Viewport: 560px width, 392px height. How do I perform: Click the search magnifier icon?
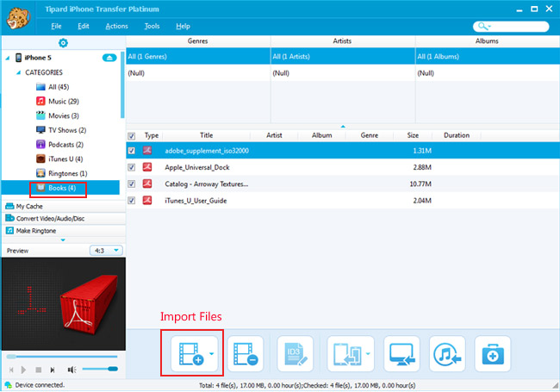point(482,26)
